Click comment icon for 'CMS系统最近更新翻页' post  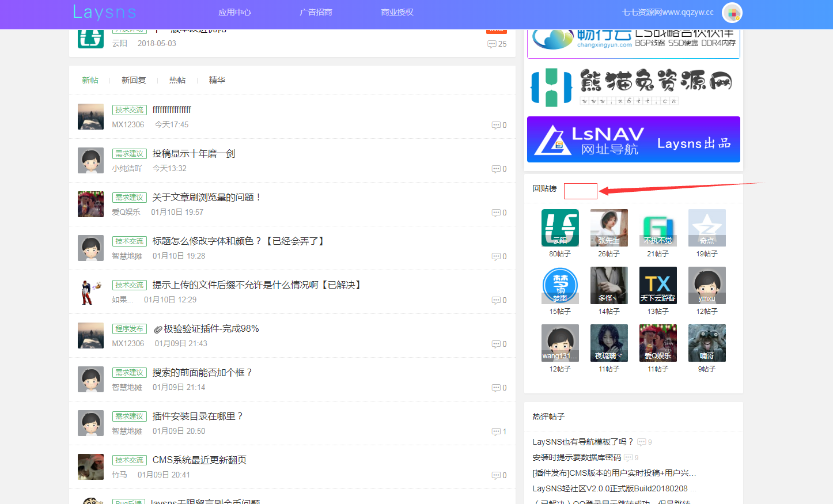pyautogui.click(x=496, y=475)
